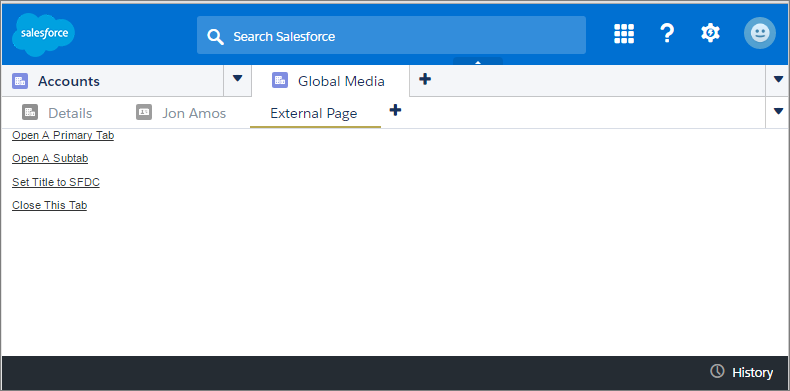Viewport: 790px width, 391px height.
Task: Open the Setup gear icon
Action: click(710, 33)
